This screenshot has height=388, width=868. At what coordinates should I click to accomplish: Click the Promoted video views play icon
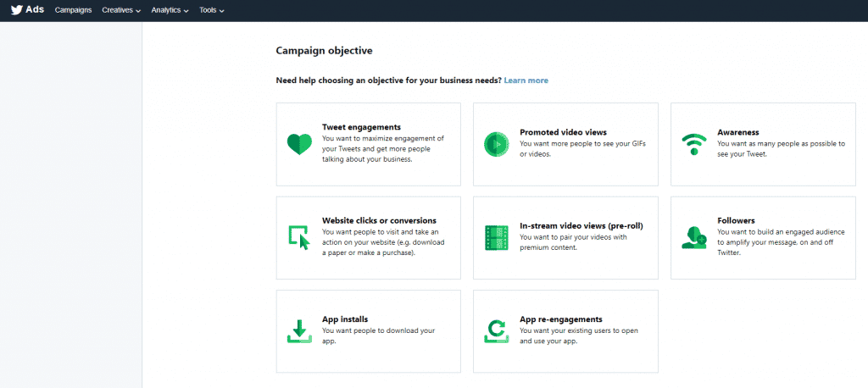click(x=495, y=144)
